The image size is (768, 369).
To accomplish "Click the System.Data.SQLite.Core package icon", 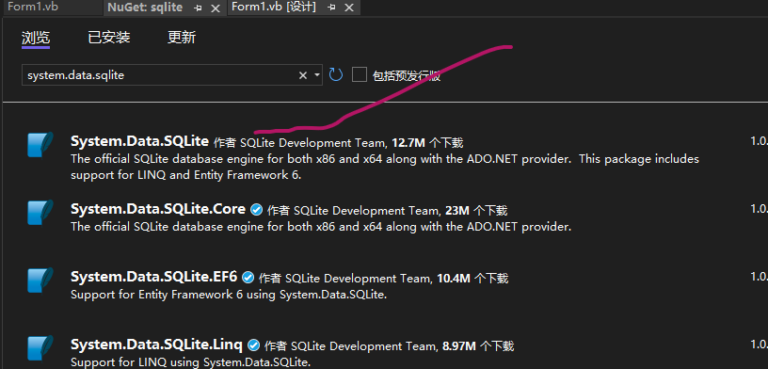I will (x=40, y=212).
